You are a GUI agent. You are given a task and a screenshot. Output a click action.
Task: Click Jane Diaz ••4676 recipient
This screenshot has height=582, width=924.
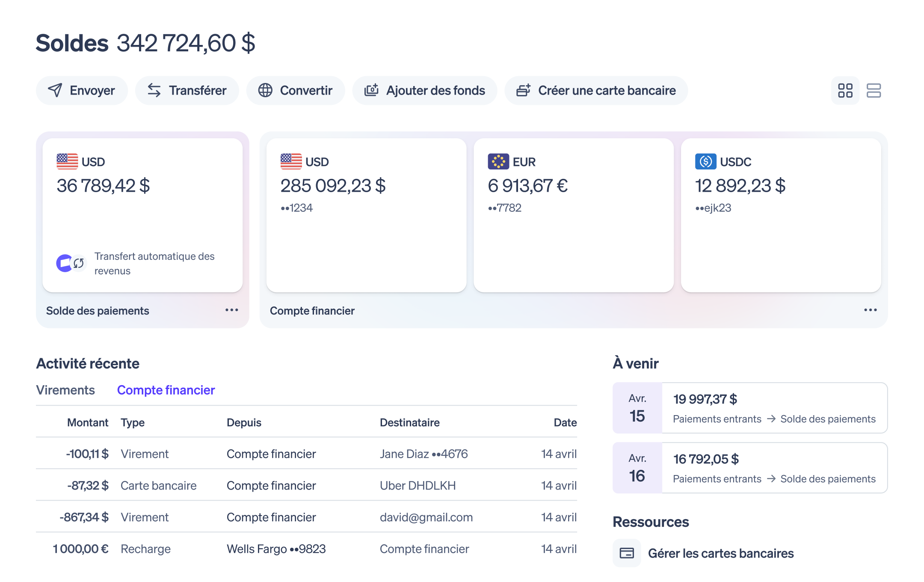point(423,454)
